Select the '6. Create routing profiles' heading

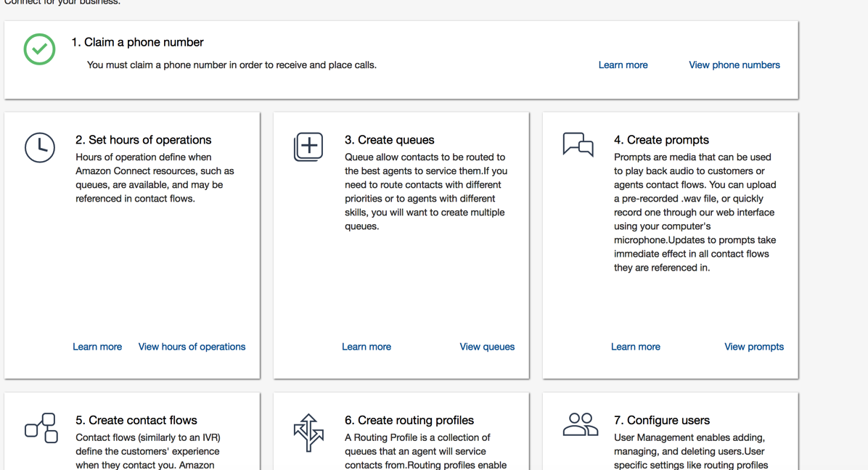click(409, 420)
